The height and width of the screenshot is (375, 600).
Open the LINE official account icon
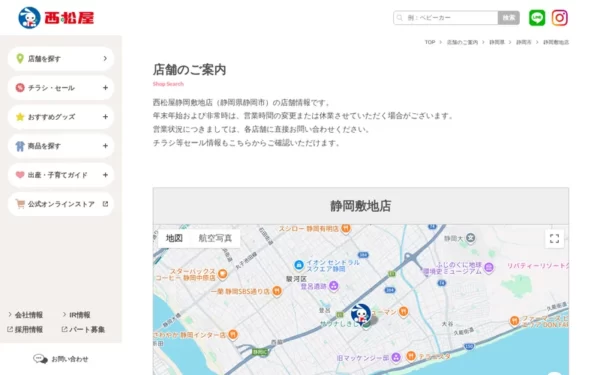(537, 18)
